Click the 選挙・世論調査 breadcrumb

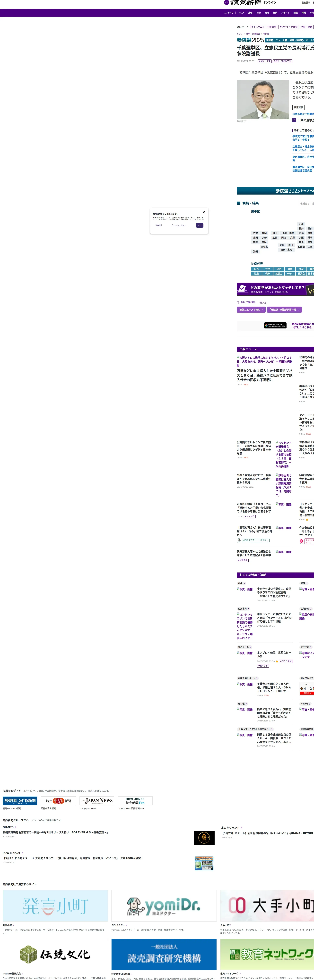pyautogui.click(x=253, y=34)
